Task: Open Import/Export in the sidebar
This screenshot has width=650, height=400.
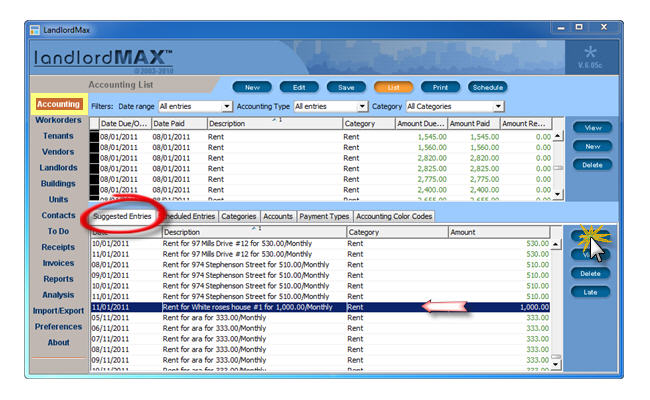Action: pyautogui.click(x=58, y=311)
